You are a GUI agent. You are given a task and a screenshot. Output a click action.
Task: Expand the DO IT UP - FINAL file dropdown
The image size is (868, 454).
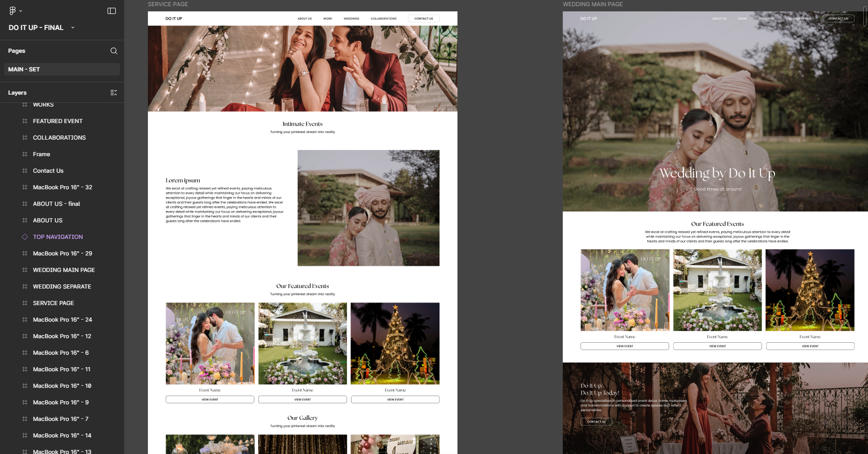[72, 27]
